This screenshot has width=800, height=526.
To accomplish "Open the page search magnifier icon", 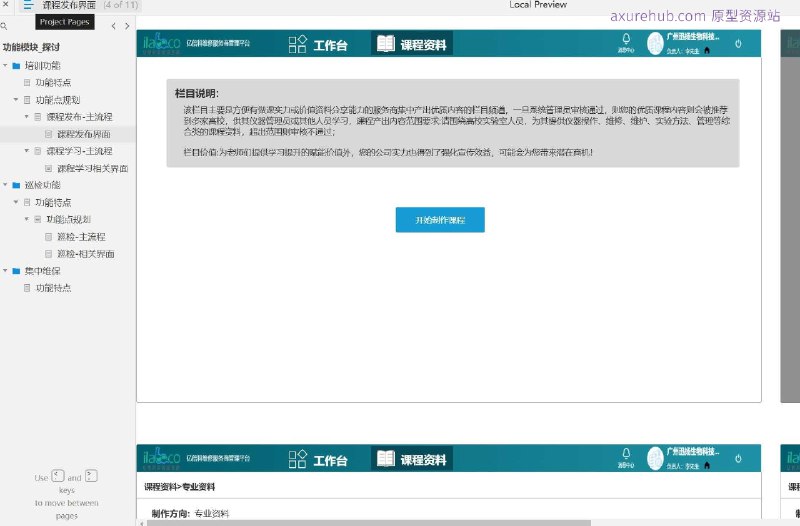I will pos(4,26).
